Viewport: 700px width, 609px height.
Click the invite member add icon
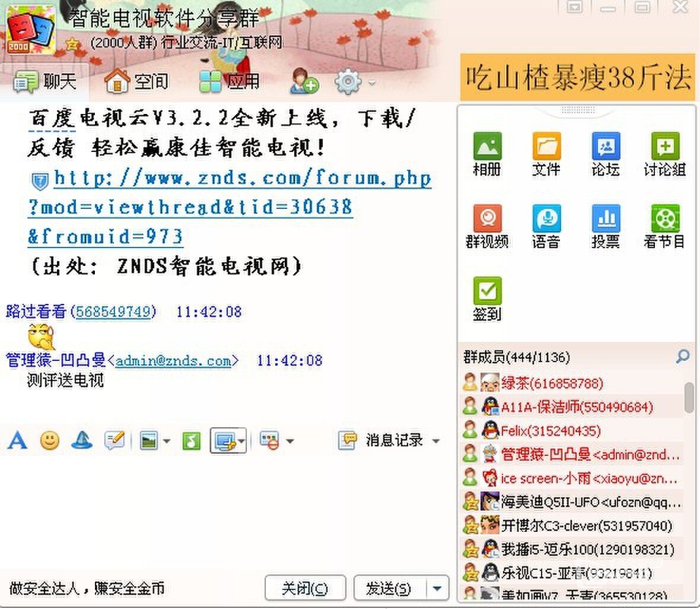pyautogui.click(x=304, y=81)
